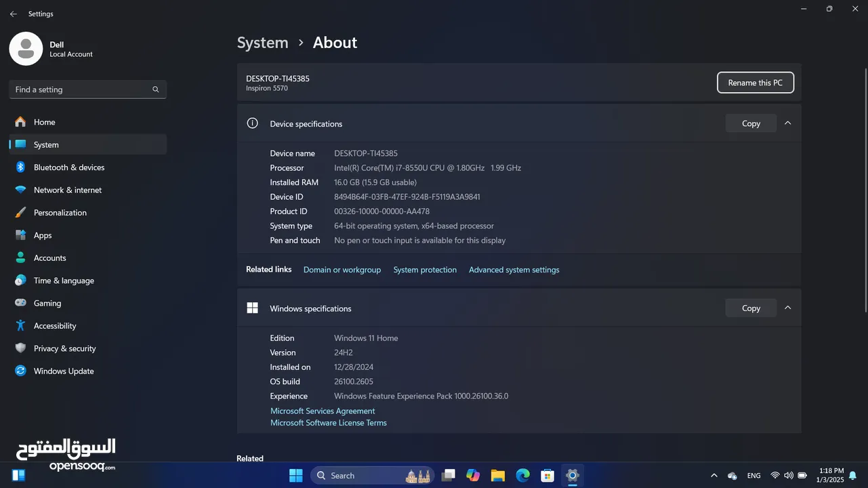This screenshot has height=488, width=868.
Task: Open Task View from the taskbar
Action: click(x=448, y=476)
